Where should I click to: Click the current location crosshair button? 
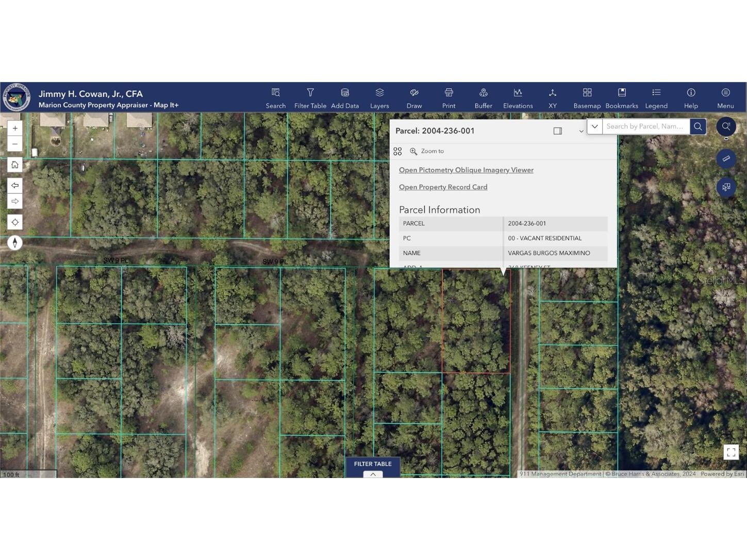pyautogui.click(x=15, y=222)
